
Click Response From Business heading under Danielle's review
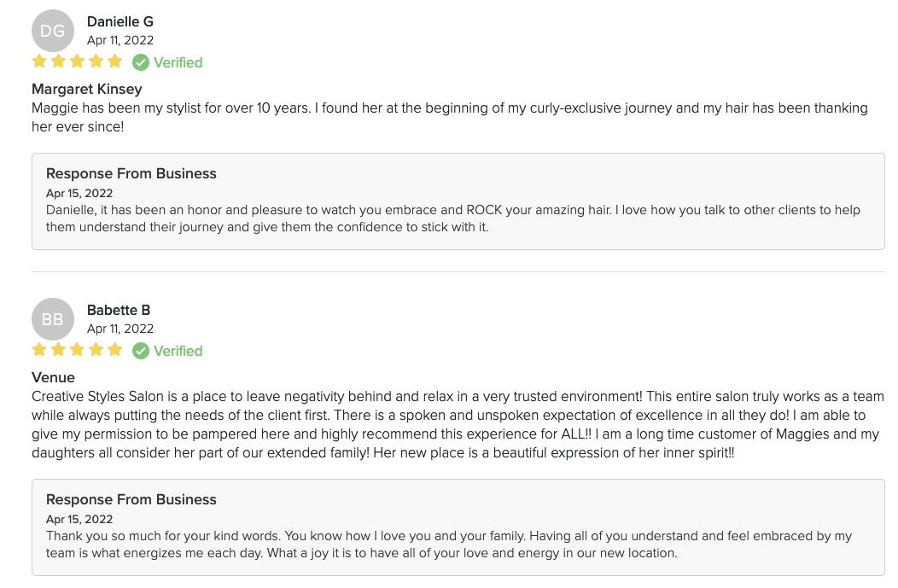pyautogui.click(x=131, y=173)
